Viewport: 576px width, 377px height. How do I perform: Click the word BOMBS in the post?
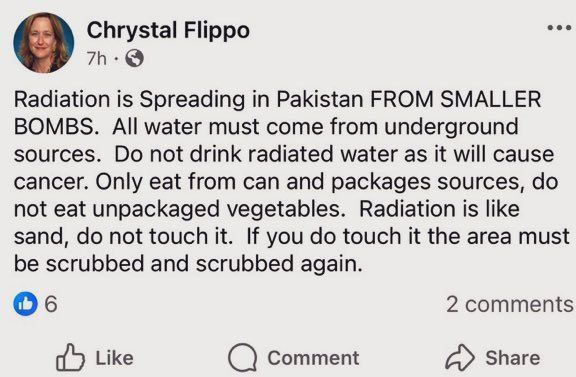pyautogui.click(x=56, y=127)
